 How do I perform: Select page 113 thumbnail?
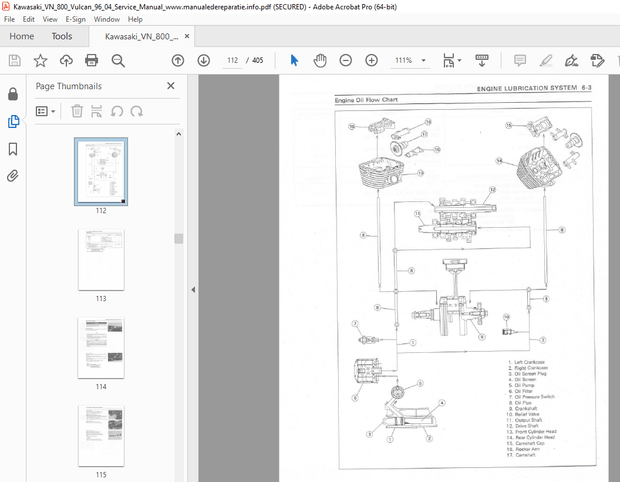[101, 260]
